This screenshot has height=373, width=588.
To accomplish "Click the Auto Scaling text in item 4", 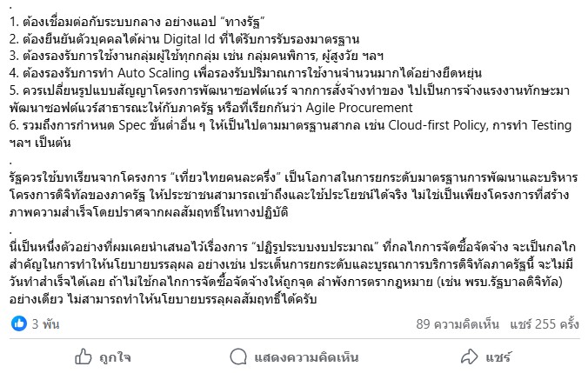I will pos(153,73).
